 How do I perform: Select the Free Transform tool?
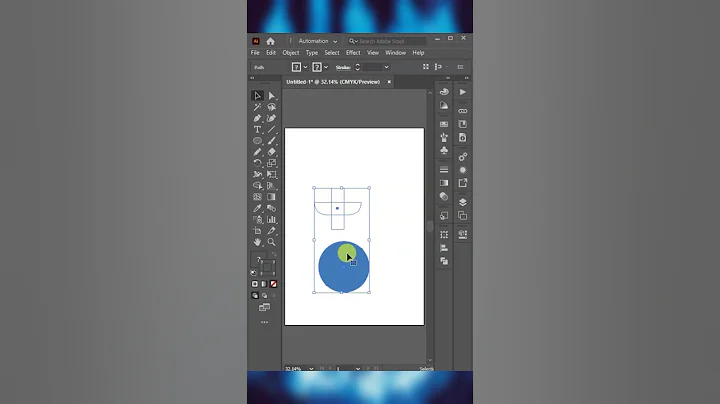click(271, 174)
